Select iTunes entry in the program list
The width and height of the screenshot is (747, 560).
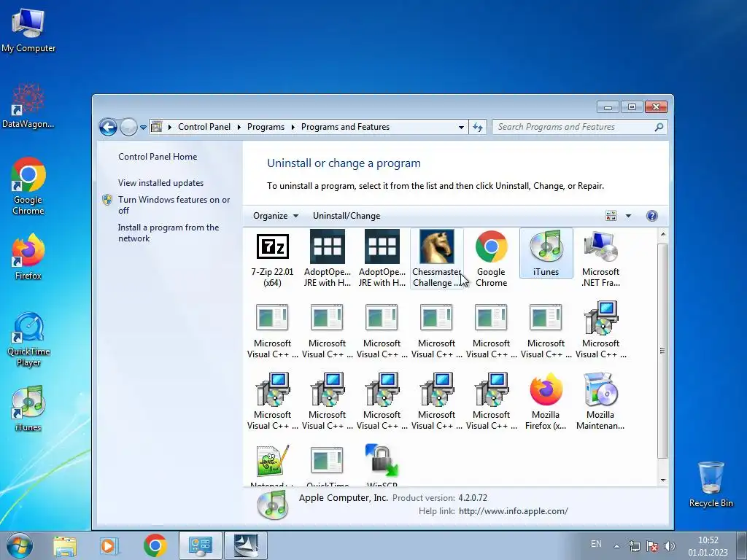click(x=546, y=254)
